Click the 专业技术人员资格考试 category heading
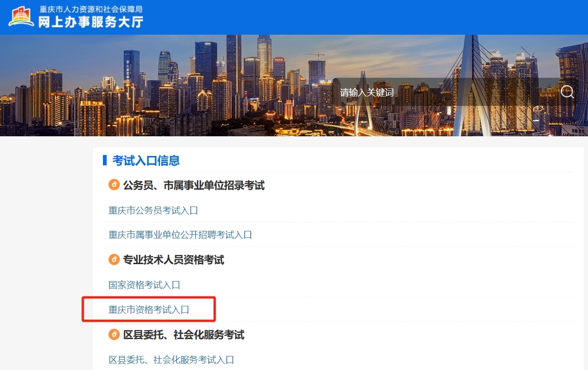Image resolution: width=588 pixels, height=370 pixels. pos(174,259)
